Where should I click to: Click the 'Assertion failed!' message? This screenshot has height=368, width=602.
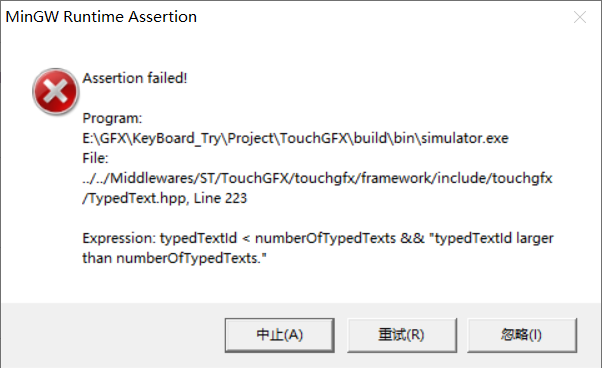click(x=135, y=78)
